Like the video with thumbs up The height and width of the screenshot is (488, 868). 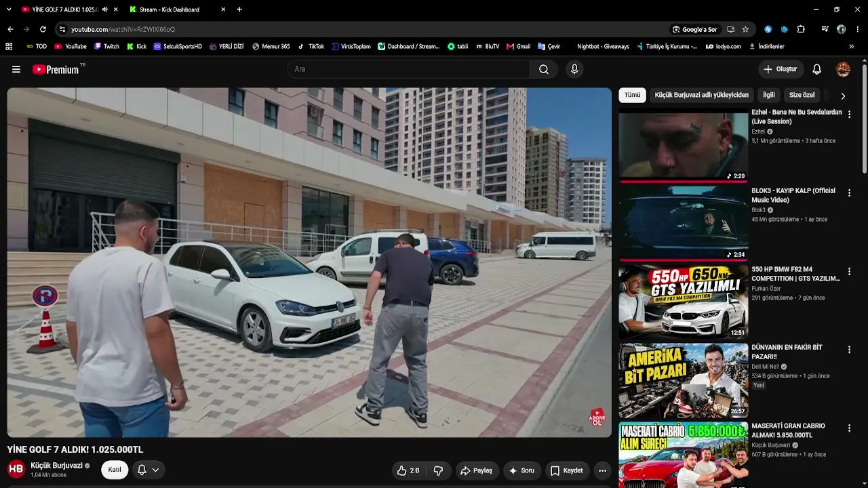[408, 470]
